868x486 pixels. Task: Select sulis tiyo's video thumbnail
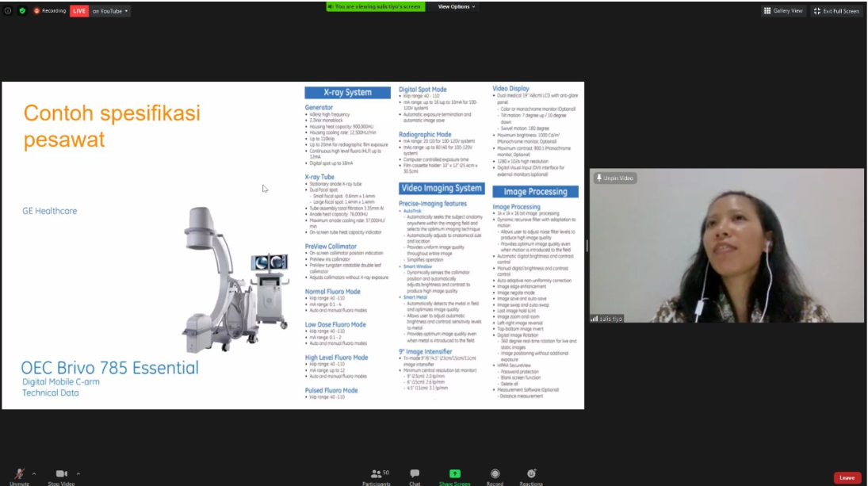(726, 246)
